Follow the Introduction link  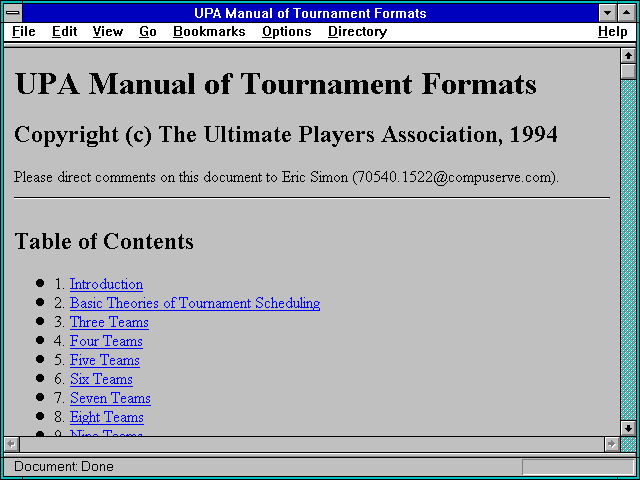tap(107, 284)
